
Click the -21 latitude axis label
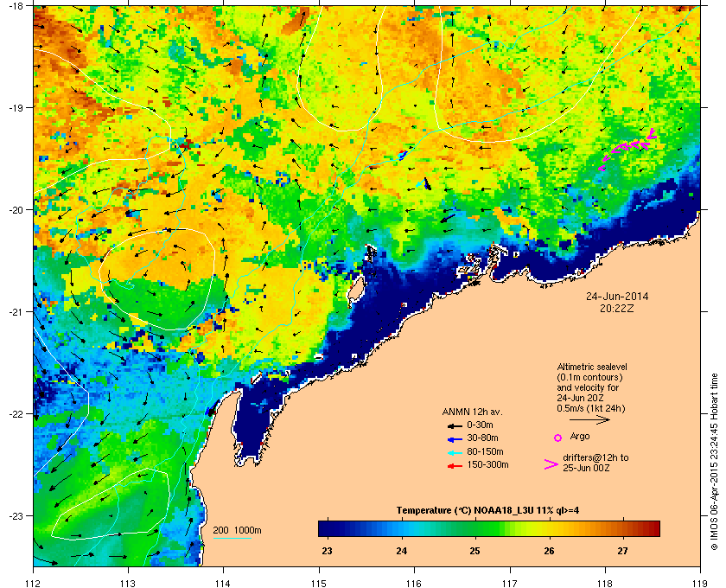tap(16, 311)
